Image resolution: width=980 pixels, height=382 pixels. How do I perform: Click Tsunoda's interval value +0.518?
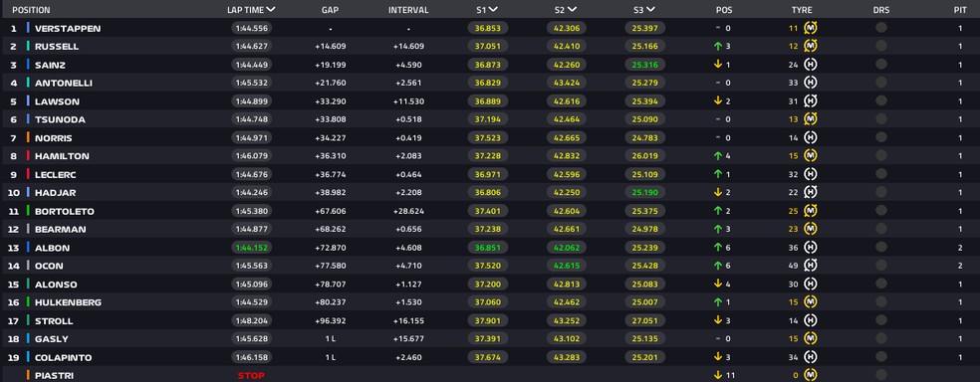(x=408, y=119)
